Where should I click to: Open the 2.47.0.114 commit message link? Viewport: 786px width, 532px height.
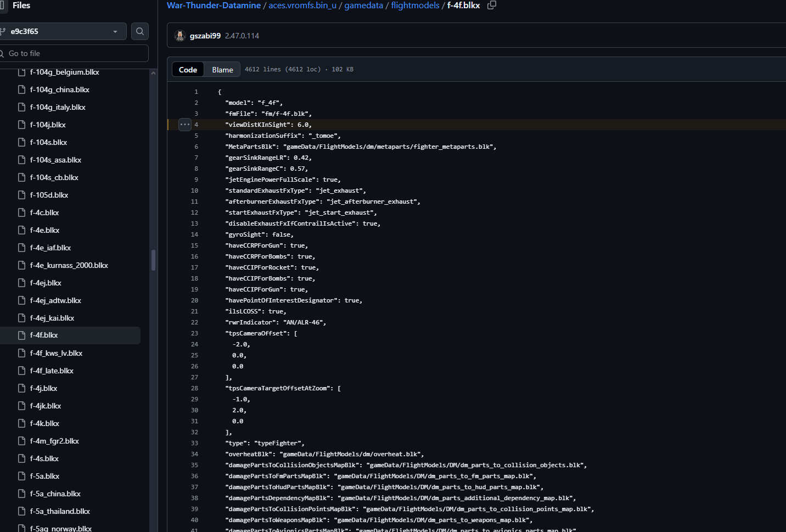tap(242, 36)
